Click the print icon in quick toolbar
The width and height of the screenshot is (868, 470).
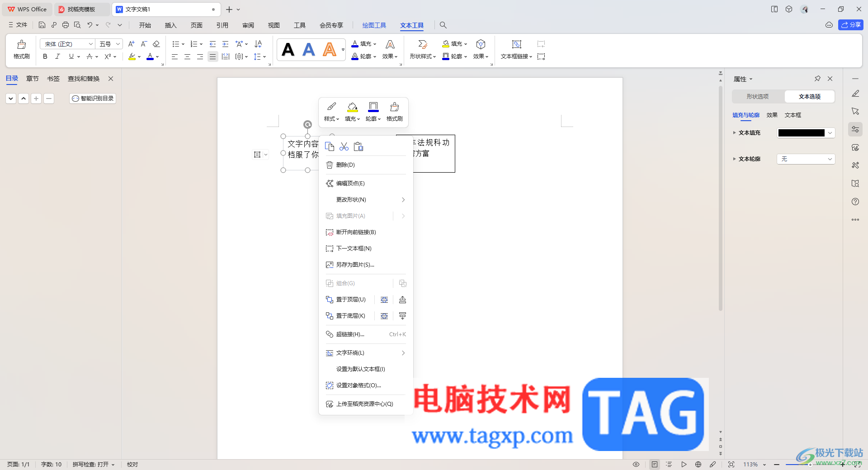(66, 25)
